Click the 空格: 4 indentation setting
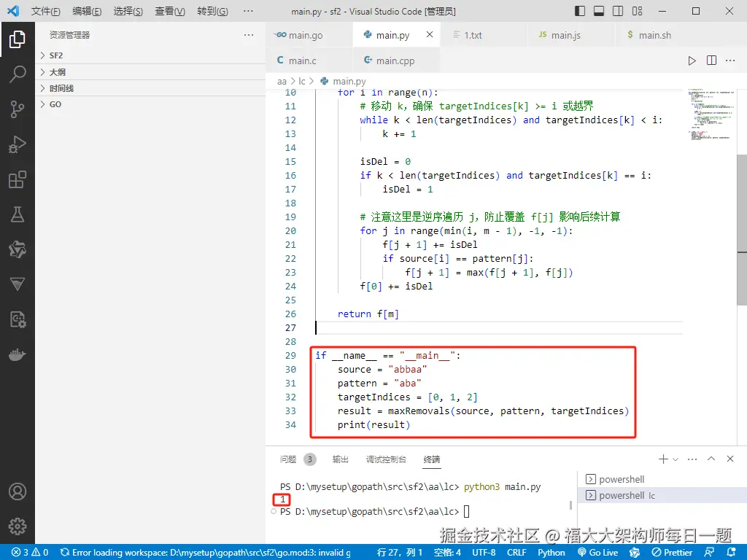This screenshot has width=747, height=560. pyautogui.click(x=447, y=553)
